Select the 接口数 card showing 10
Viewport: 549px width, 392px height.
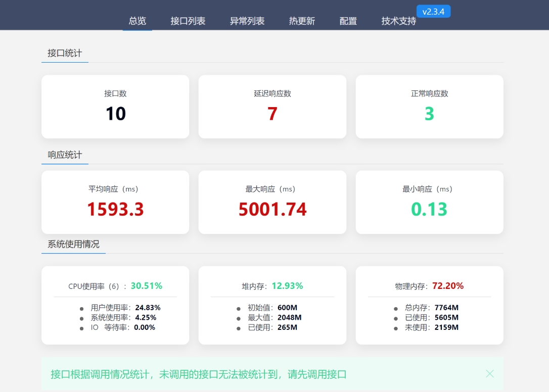pyautogui.click(x=115, y=106)
